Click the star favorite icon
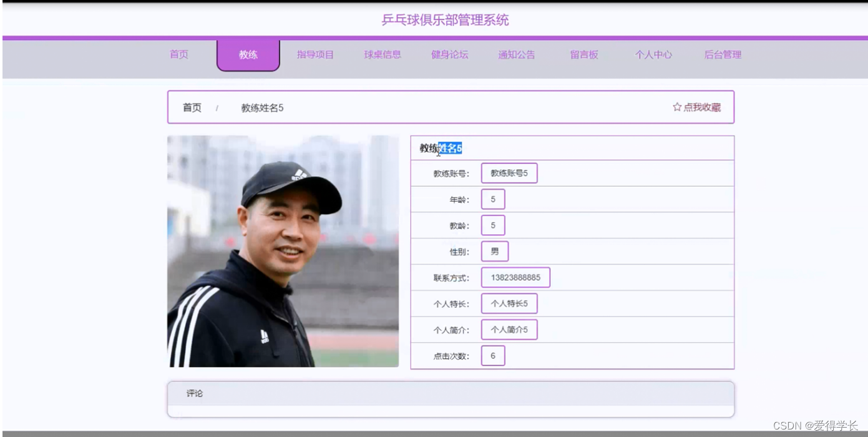Viewport: 868px width, 437px height. click(677, 107)
